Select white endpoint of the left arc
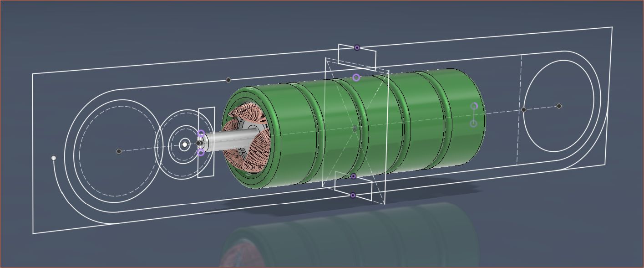The width and height of the screenshot is (644, 268). tap(54, 158)
